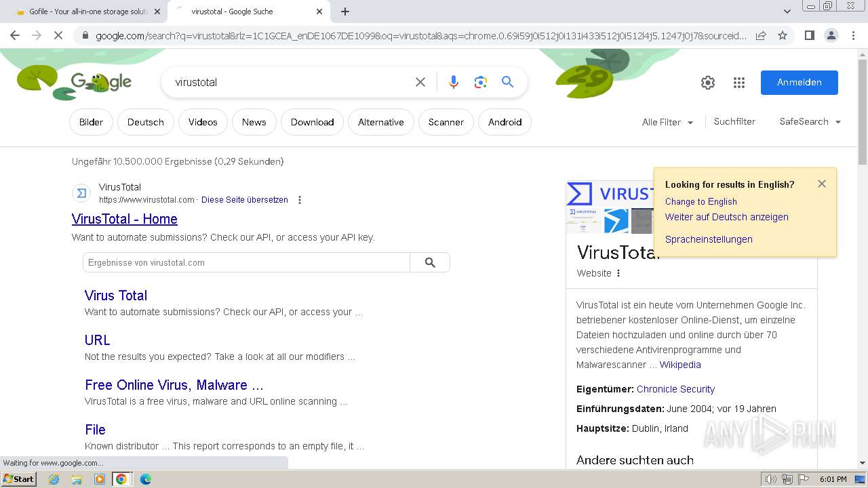
Task: Open Internet Explorer from taskbar
Action: point(54,479)
